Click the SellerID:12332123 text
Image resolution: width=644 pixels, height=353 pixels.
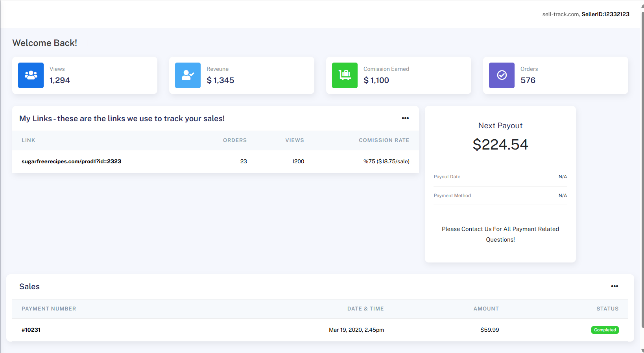[605, 14]
